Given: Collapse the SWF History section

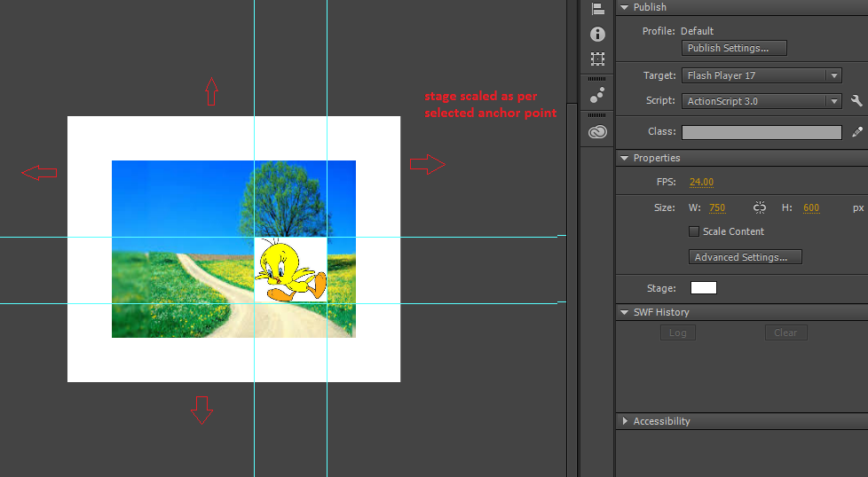Looking at the screenshot, I should pos(625,312).
